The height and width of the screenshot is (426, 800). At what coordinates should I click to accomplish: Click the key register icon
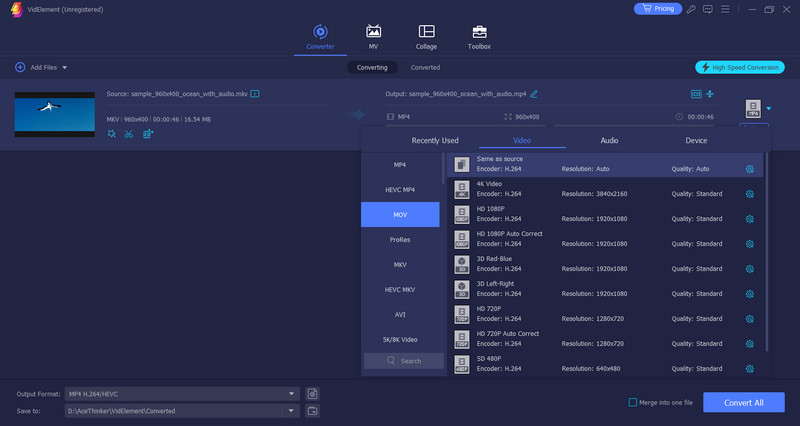(x=691, y=9)
